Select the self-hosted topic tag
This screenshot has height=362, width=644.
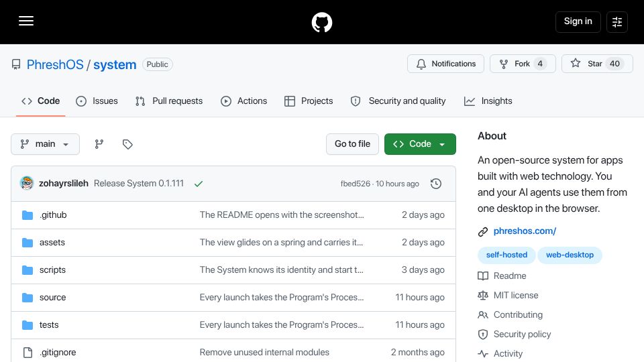point(506,255)
